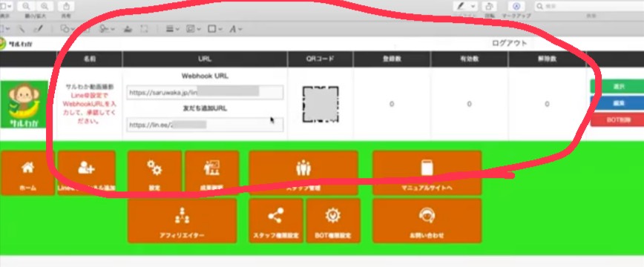Open the share icon in toolbar
The width and height of the screenshot is (644, 267).
coord(67,6)
